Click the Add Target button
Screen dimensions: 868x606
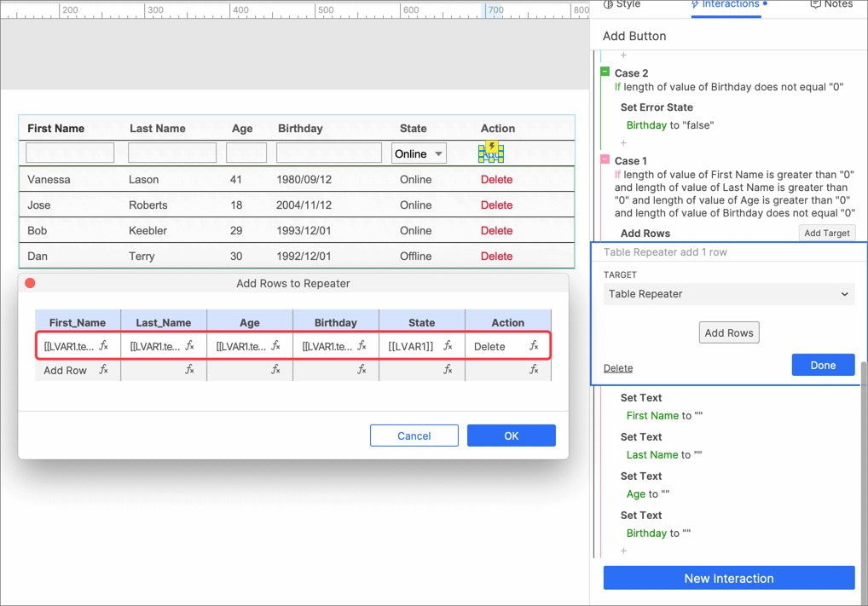[x=826, y=233]
